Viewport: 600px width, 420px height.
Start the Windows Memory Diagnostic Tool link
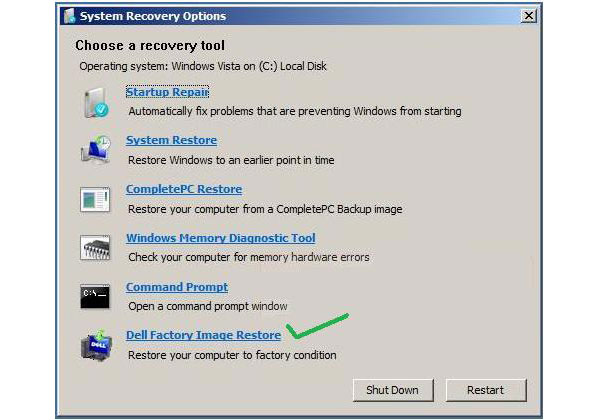click(x=221, y=238)
